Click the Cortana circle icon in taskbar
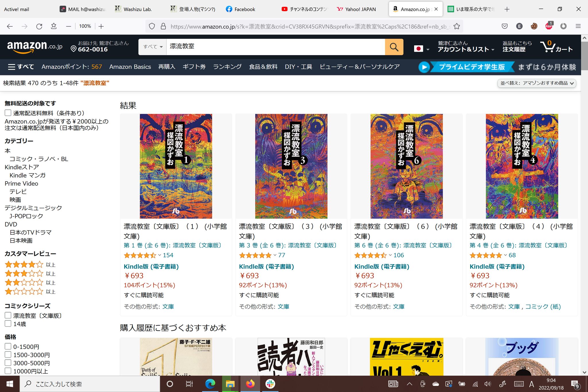This screenshot has width=588, height=392. [170, 384]
